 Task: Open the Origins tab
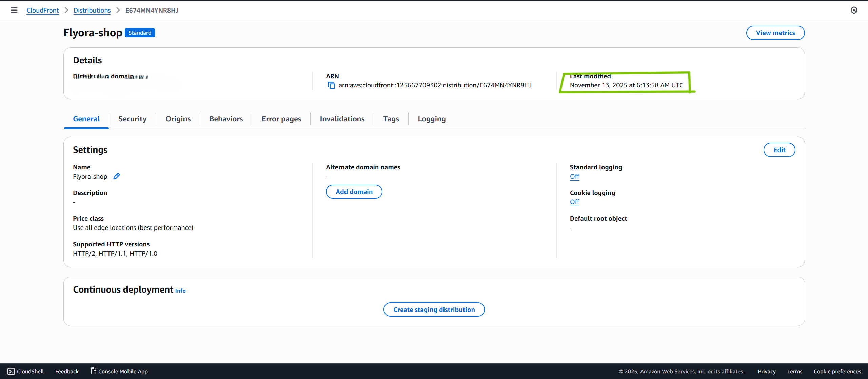point(178,119)
